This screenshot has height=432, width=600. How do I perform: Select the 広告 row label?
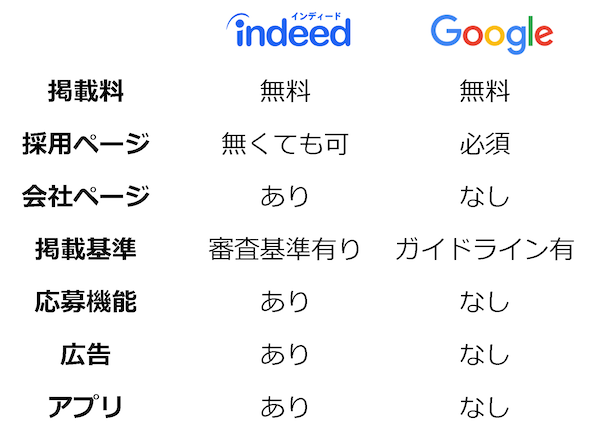(x=86, y=354)
